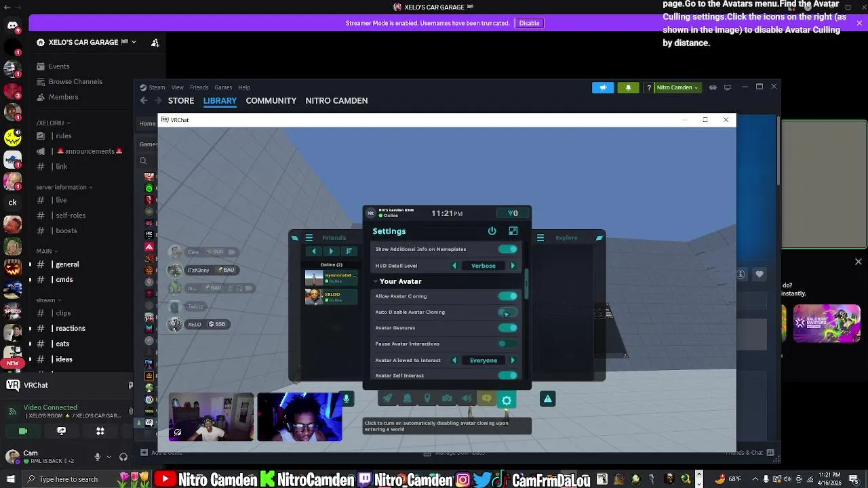Click the Discord direct messages home icon

pos(12,26)
